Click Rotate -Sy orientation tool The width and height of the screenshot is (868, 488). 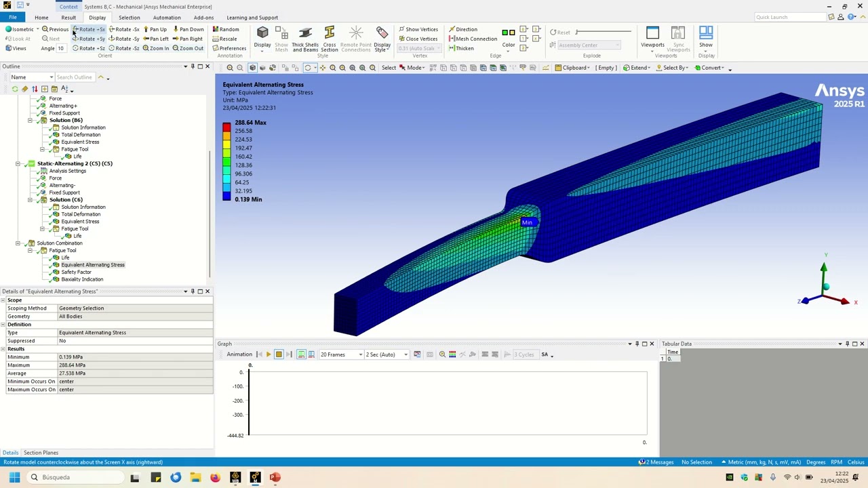(124, 39)
